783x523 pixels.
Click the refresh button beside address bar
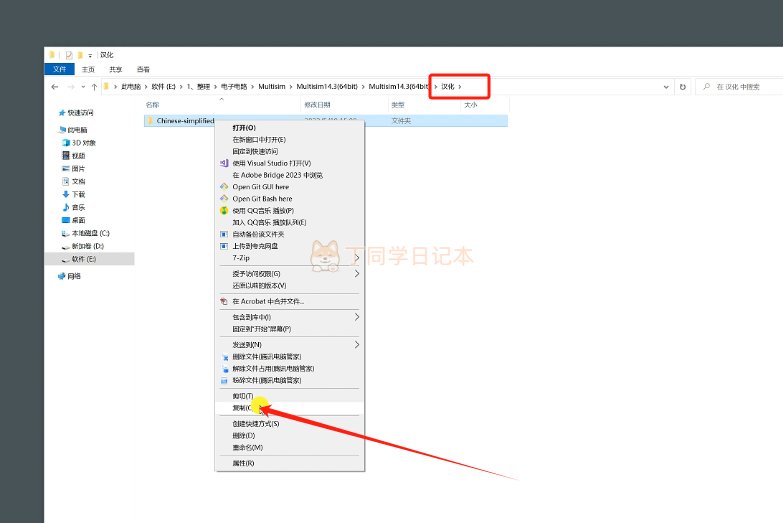682,87
